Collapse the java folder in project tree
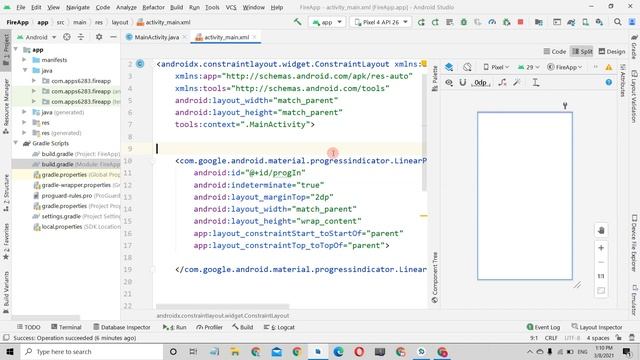This screenshot has height=360, width=640. click(x=24, y=70)
